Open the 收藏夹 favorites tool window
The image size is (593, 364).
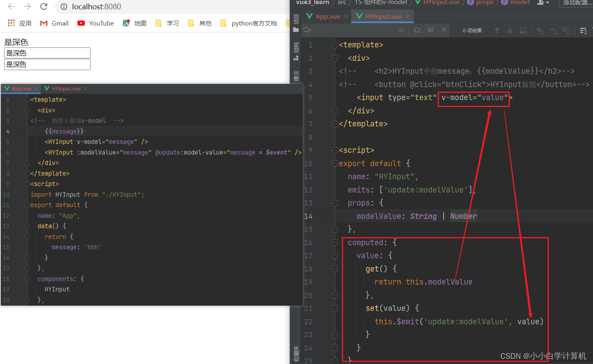pyautogui.click(x=296, y=353)
